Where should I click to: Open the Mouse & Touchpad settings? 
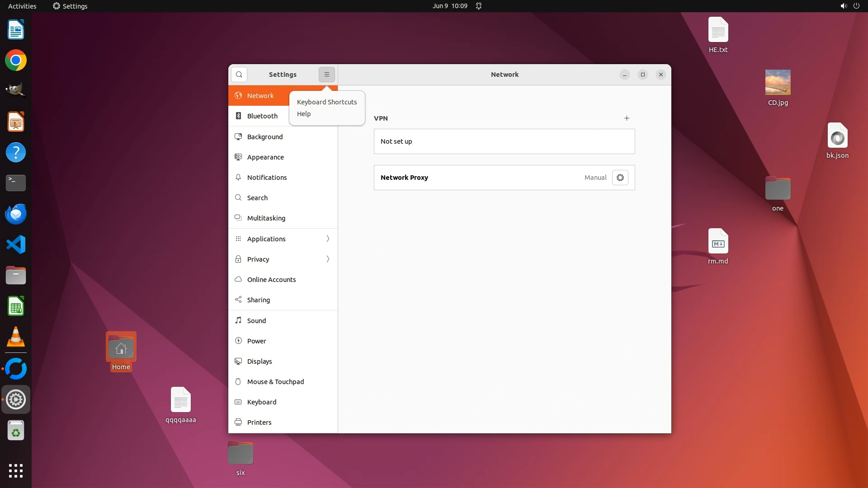point(275,382)
